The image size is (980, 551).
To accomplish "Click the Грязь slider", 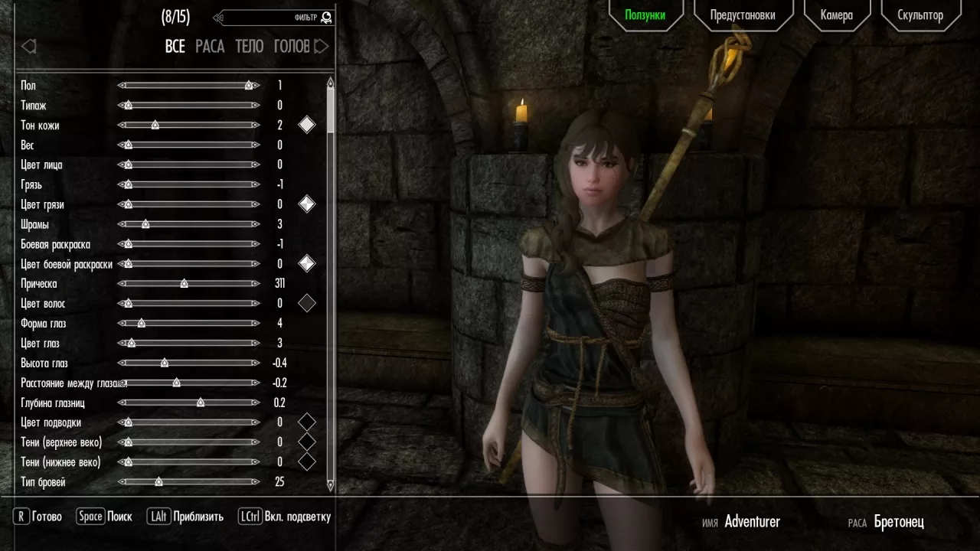I will (x=188, y=184).
